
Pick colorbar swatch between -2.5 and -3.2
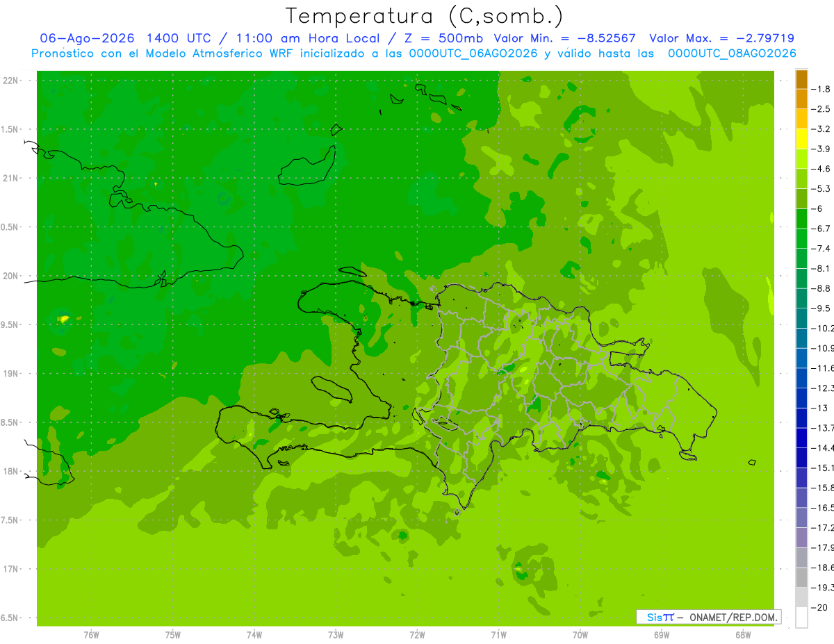point(801,119)
